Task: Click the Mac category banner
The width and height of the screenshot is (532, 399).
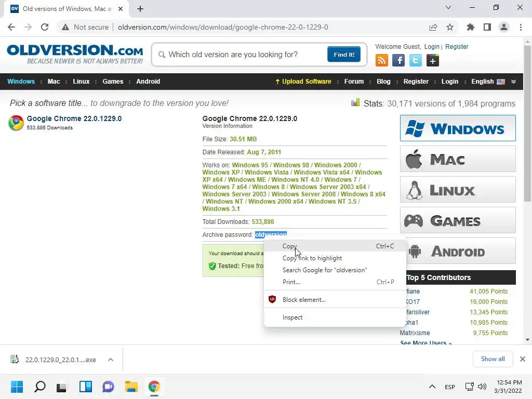Action: 458,159
